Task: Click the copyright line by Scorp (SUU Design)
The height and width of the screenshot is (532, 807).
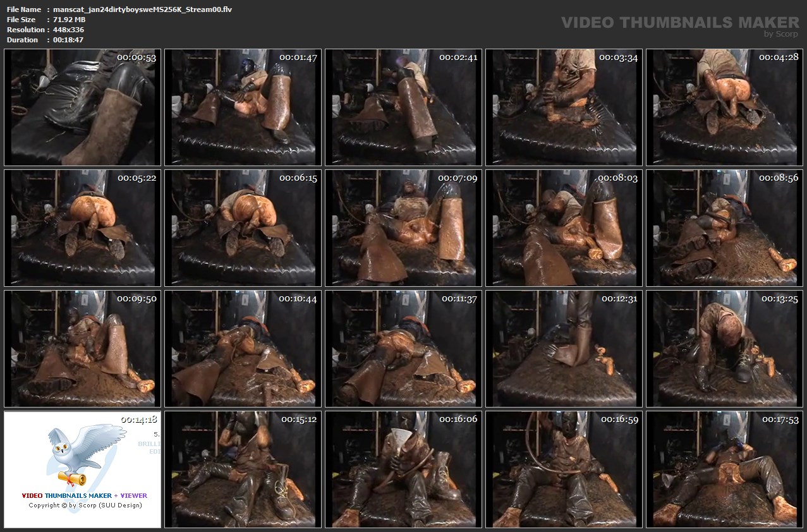Action: click(x=85, y=505)
